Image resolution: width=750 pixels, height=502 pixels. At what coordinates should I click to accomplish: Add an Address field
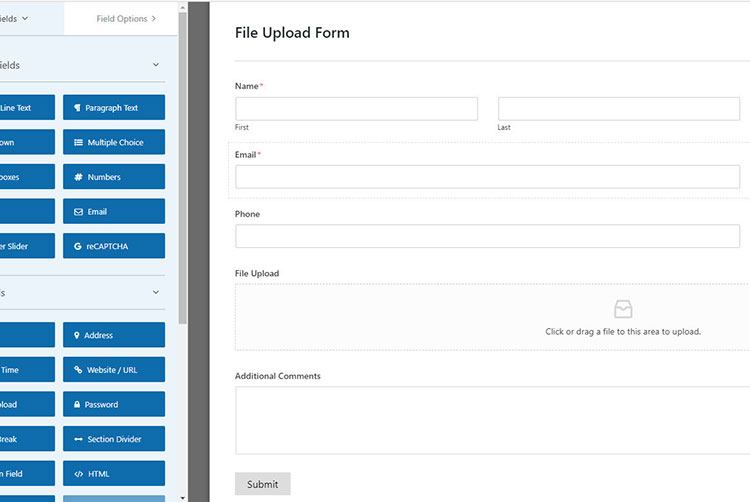click(114, 335)
